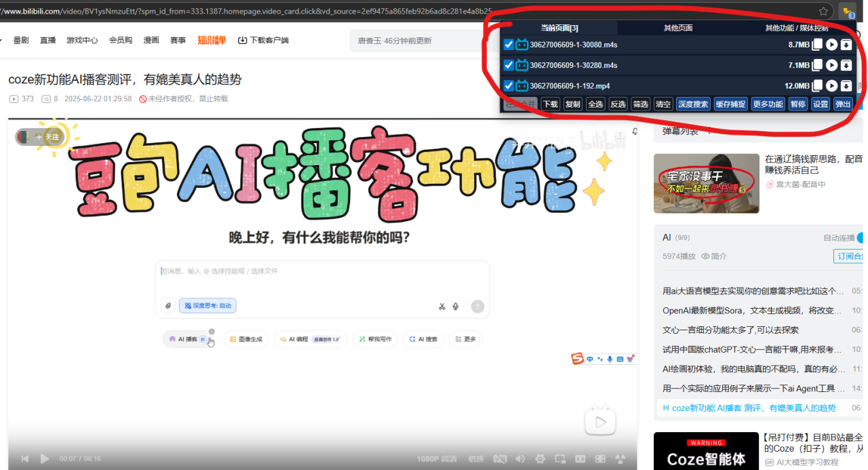This screenshot has width=868, height=470.
Task: Toggle danmaku subtitles off icon
Action: pos(500,459)
